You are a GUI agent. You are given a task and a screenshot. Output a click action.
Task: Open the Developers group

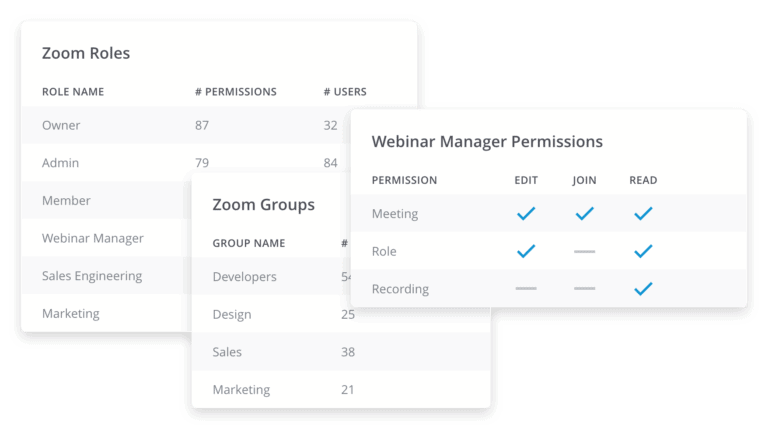point(244,277)
